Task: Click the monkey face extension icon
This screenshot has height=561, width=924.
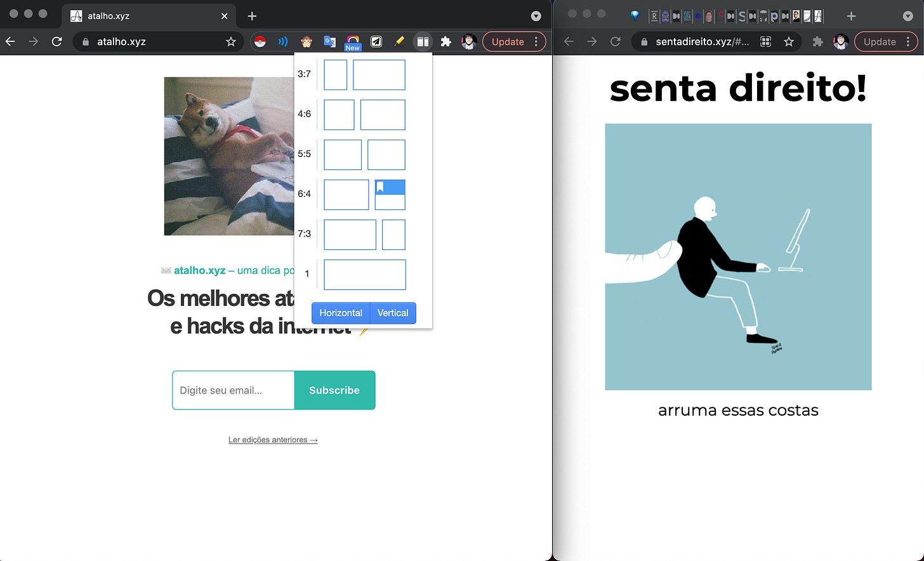Action: tap(307, 42)
